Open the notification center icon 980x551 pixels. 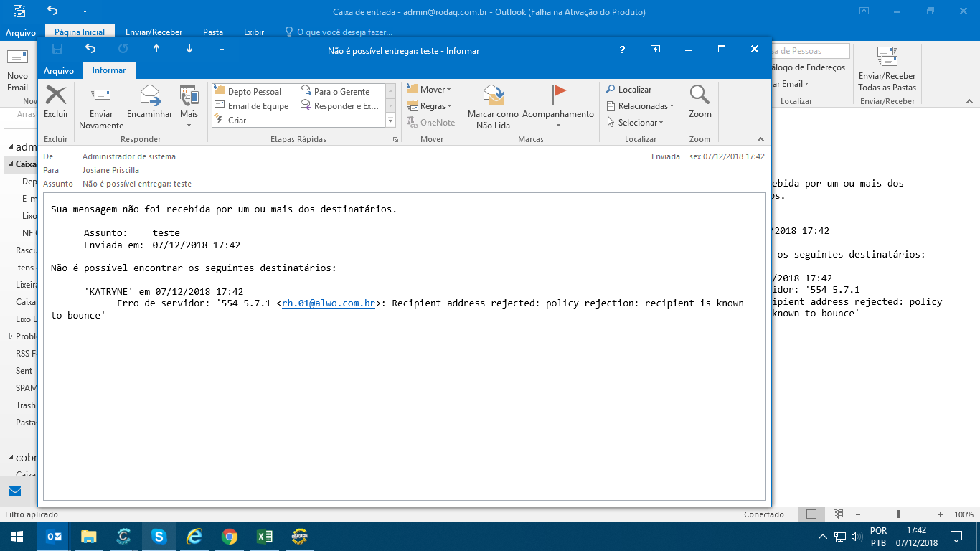956,537
